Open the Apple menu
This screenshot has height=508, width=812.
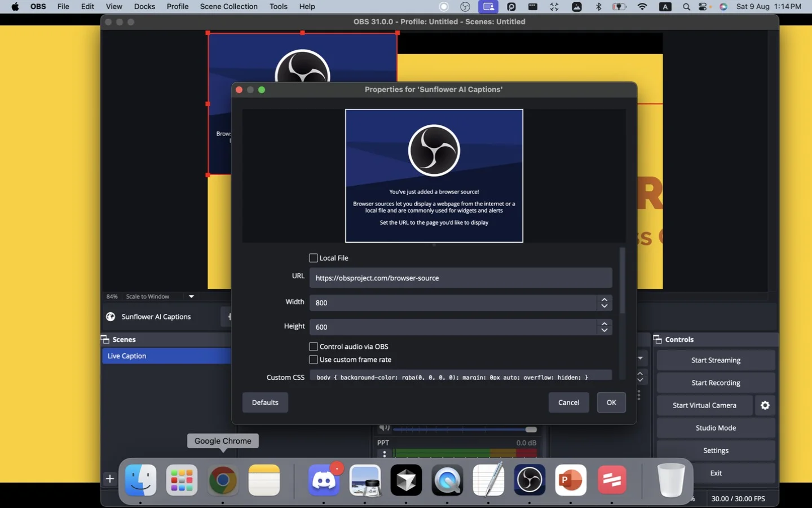tap(15, 7)
